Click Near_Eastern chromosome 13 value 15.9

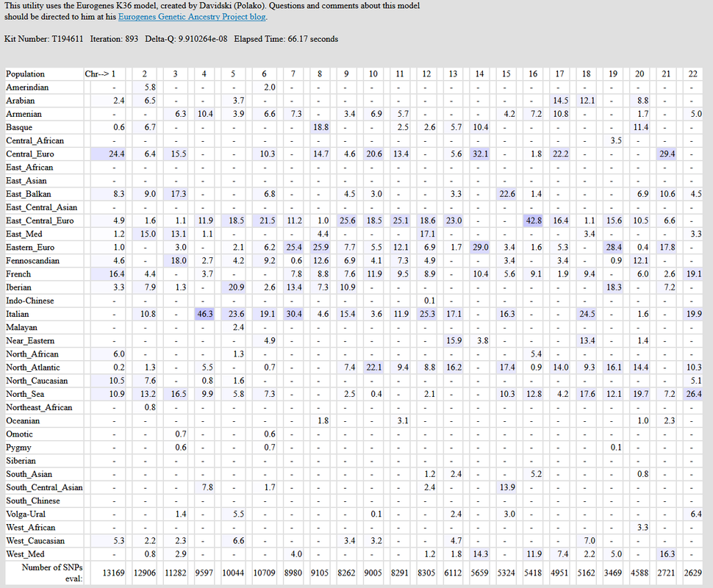(x=454, y=340)
